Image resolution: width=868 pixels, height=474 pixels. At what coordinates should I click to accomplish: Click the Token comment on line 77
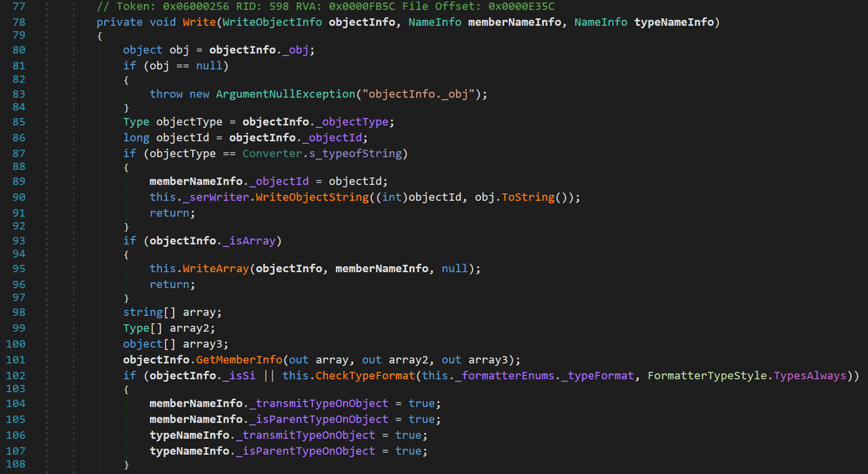[325, 7]
